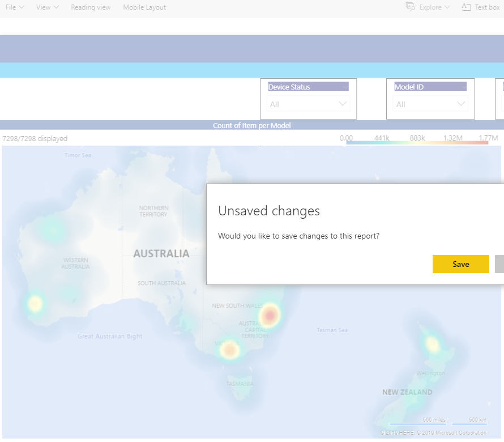Click the Text box icon
This screenshot has height=442, width=504.
coord(466,7)
